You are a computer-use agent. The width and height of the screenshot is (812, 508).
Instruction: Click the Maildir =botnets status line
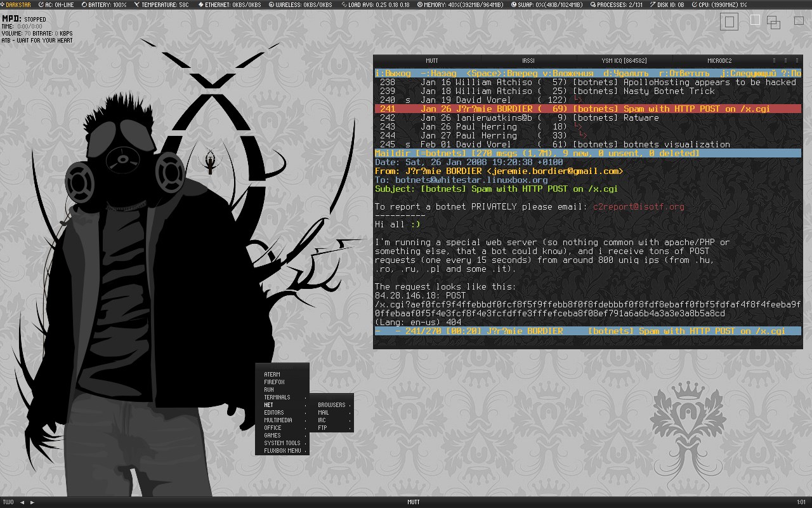pos(588,154)
